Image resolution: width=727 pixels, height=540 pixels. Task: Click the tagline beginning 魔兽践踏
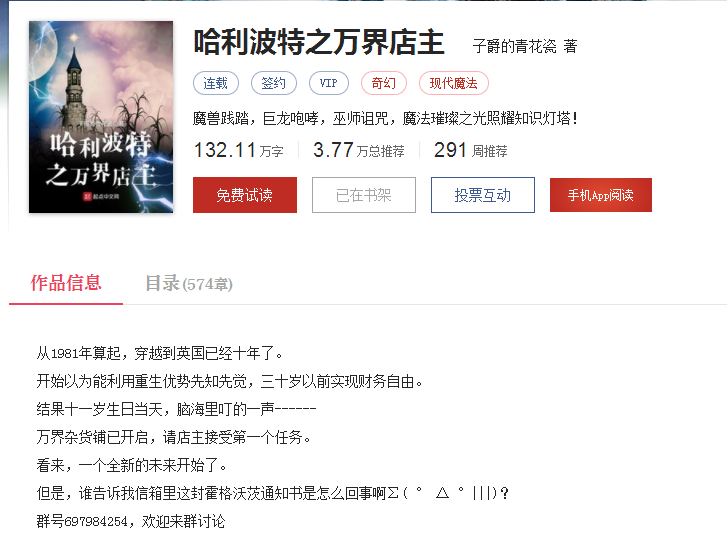pyautogui.click(x=385, y=119)
